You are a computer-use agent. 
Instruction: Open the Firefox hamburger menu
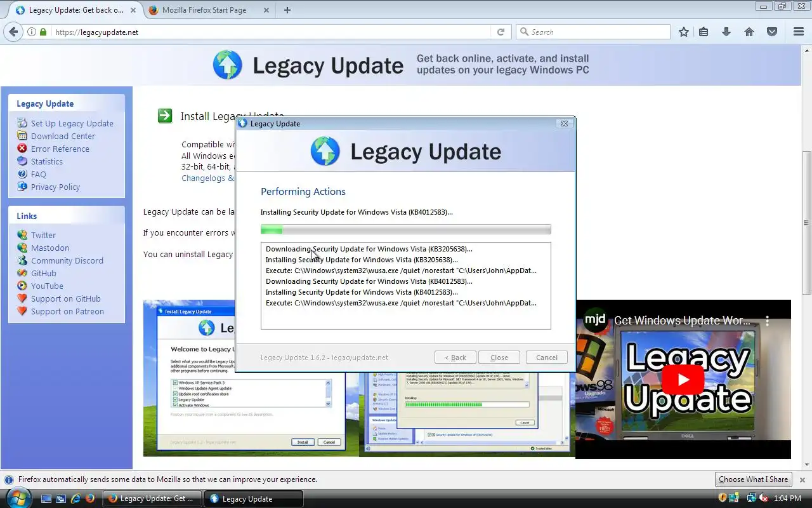pyautogui.click(x=799, y=32)
